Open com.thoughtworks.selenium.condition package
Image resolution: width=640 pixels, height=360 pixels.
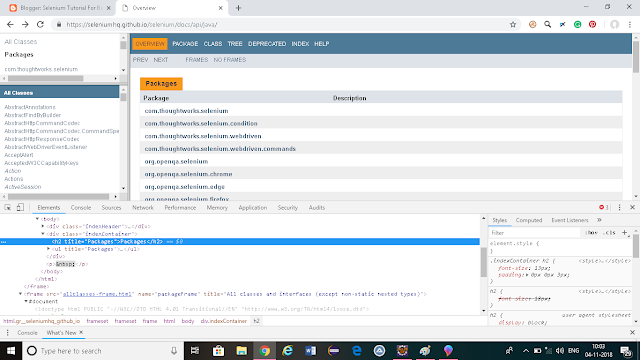pos(201,123)
